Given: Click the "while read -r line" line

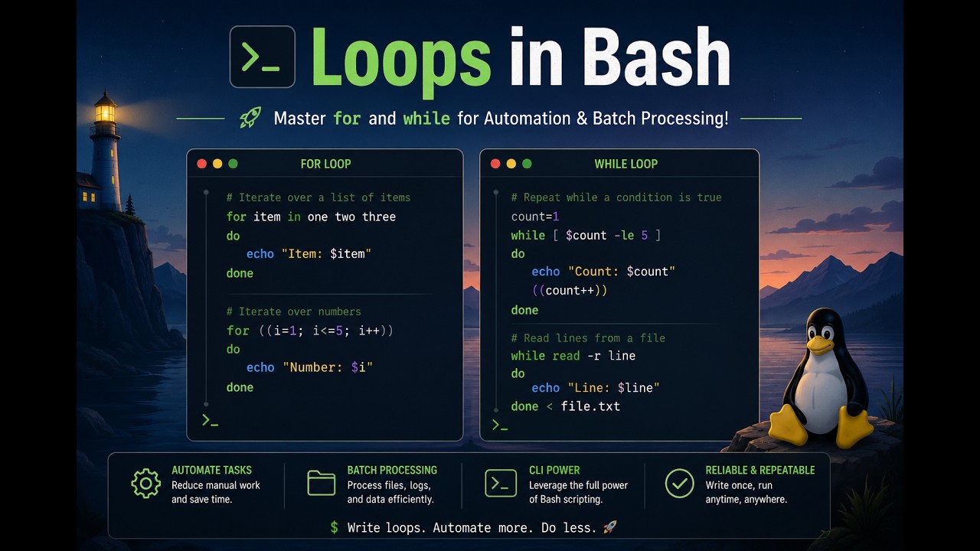Looking at the screenshot, I should pos(573,356).
